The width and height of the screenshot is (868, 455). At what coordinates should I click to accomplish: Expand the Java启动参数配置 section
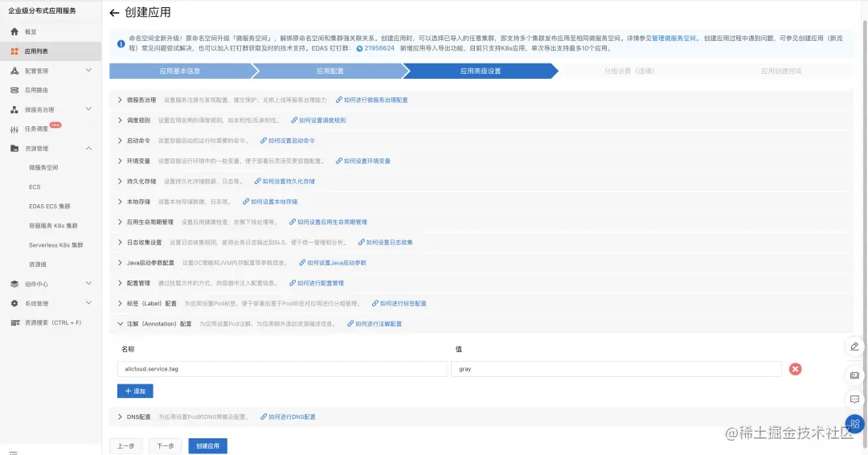pos(120,262)
